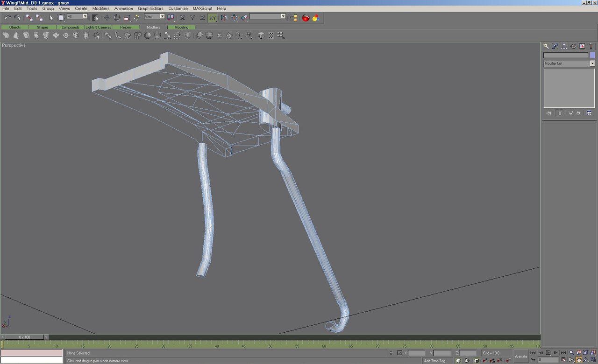Activate the Select and Rotate tool

117,18
